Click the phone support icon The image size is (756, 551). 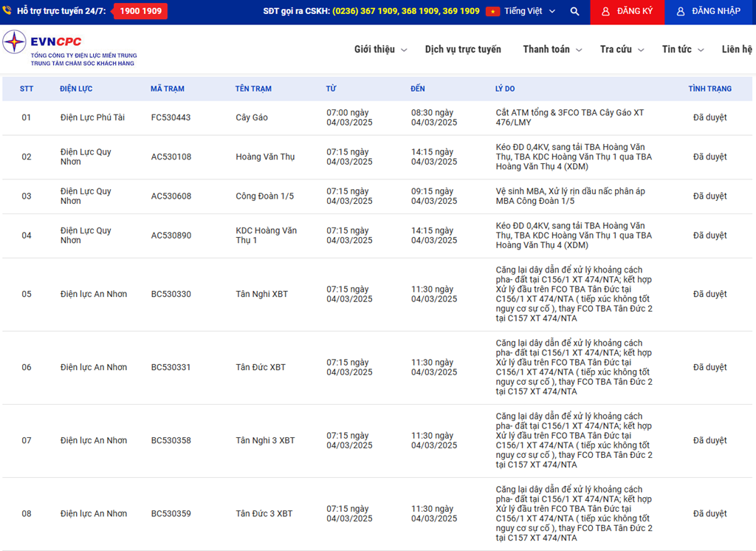pos(7,10)
